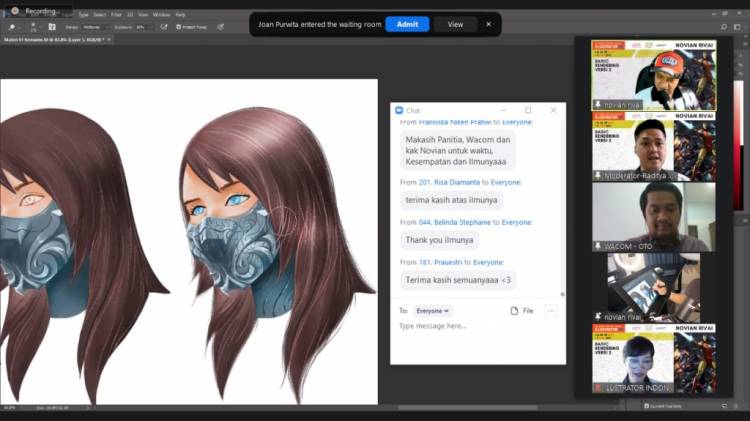The width and height of the screenshot is (750, 421).
Task: Click the red color strip in color panel
Action: (738, 146)
